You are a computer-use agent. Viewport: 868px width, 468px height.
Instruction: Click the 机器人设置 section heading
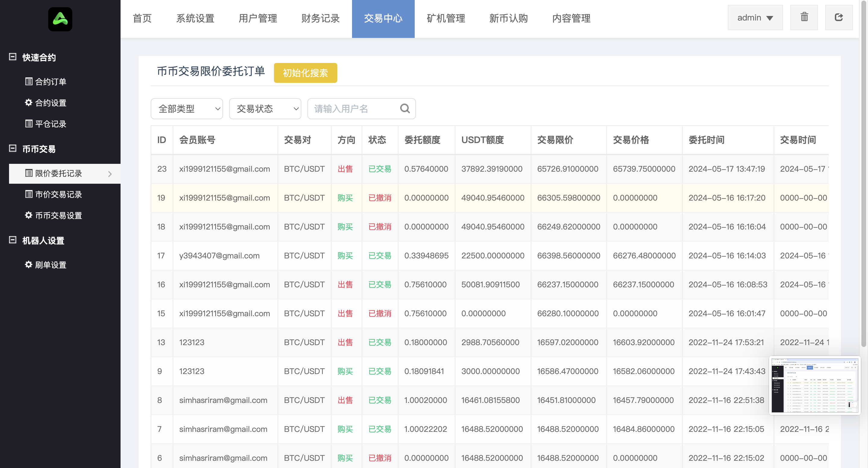[43, 241]
